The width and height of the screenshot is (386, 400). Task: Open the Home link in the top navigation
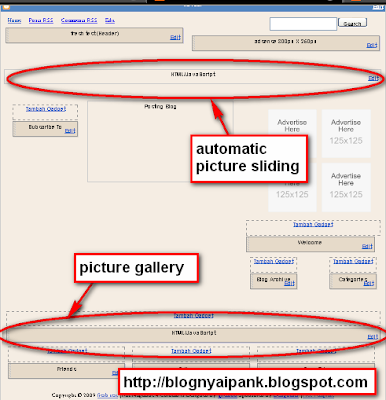(14, 20)
